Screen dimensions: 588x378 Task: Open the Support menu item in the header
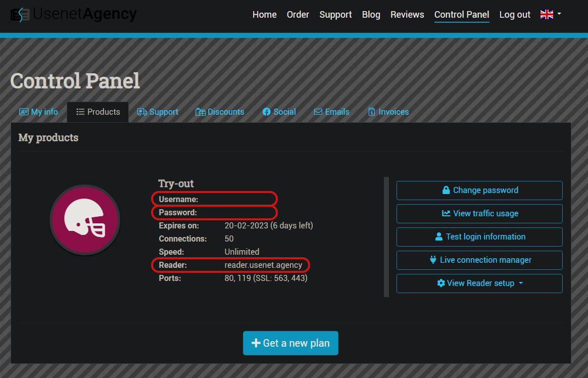pyautogui.click(x=335, y=15)
